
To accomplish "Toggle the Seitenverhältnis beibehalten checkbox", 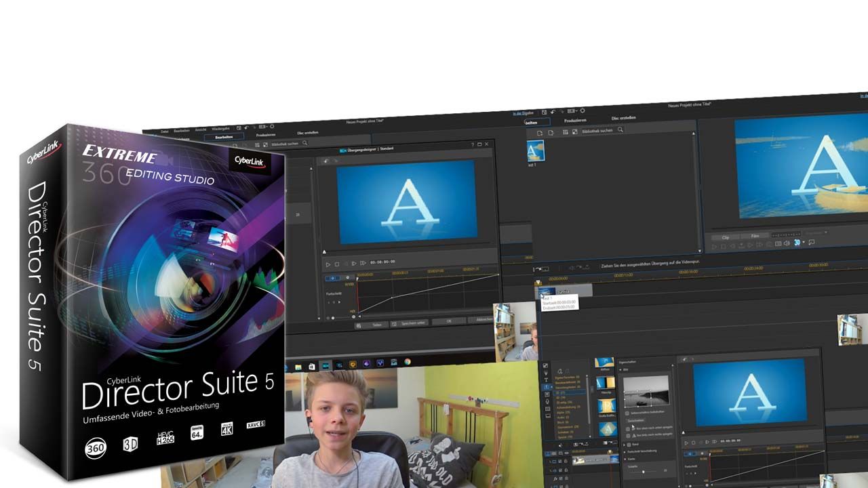I will [x=627, y=412].
